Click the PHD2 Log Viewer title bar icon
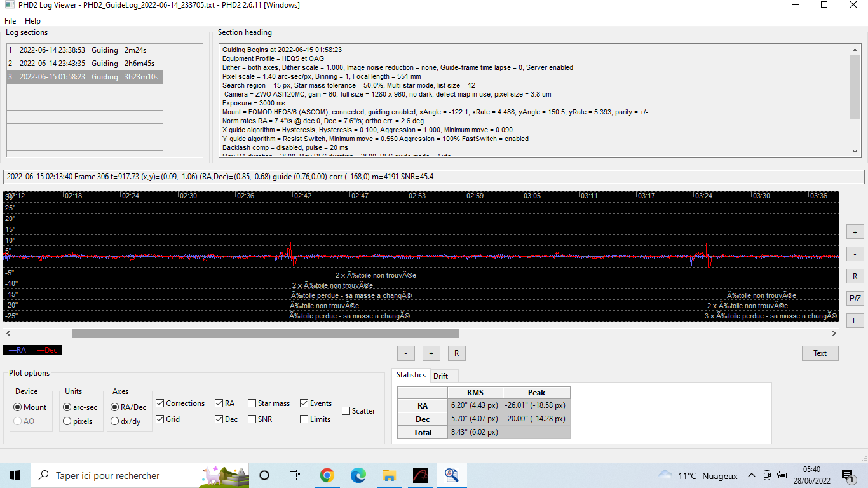This screenshot has width=868, height=488. tap(10, 5)
